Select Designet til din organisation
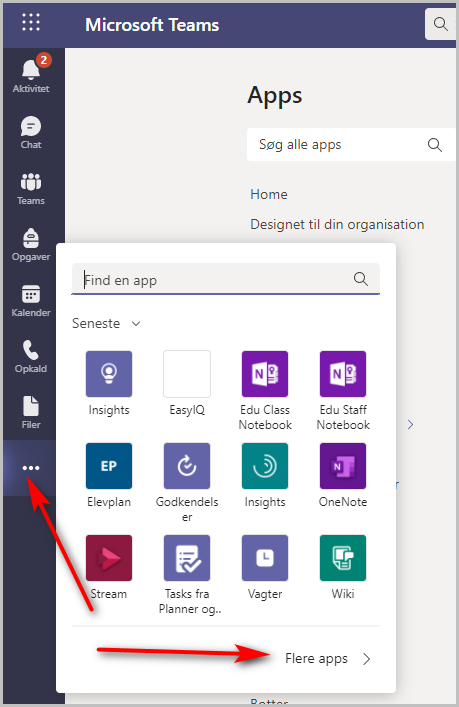The height and width of the screenshot is (707, 459). 337,224
